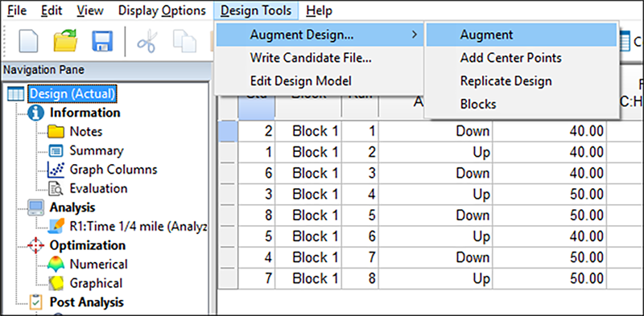Open Graphical optimization in the navigation tree

[x=96, y=283]
